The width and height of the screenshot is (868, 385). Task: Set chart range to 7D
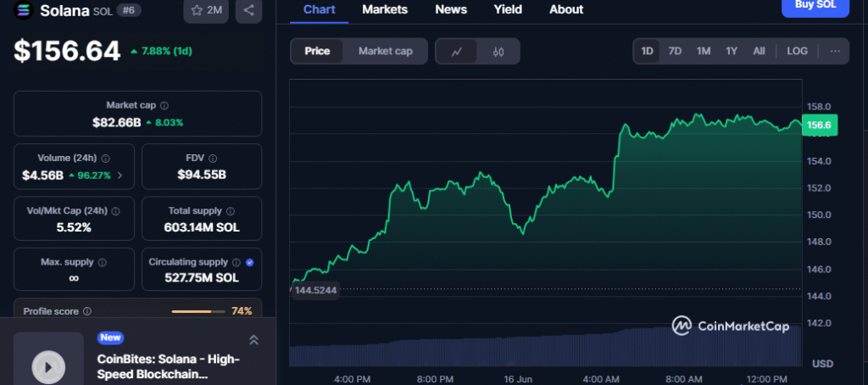675,51
